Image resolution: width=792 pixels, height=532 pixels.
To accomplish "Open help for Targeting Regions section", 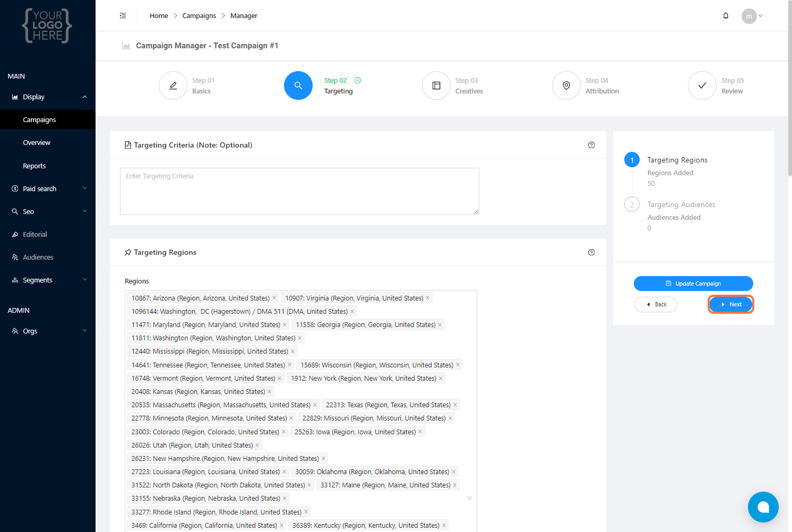I will tap(591, 252).
